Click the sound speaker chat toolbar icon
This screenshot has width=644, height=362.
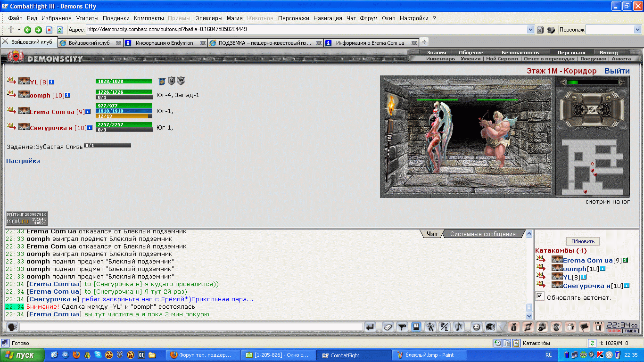click(x=458, y=327)
